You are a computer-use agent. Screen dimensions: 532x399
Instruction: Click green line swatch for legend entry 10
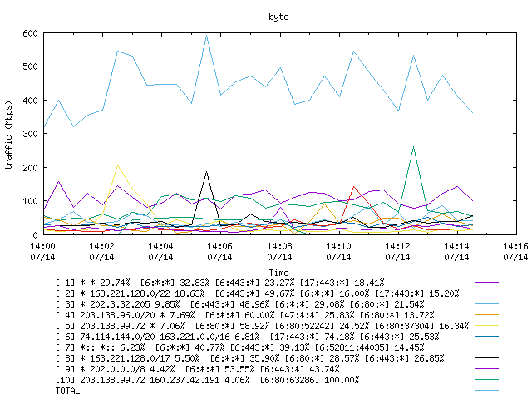(x=486, y=379)
